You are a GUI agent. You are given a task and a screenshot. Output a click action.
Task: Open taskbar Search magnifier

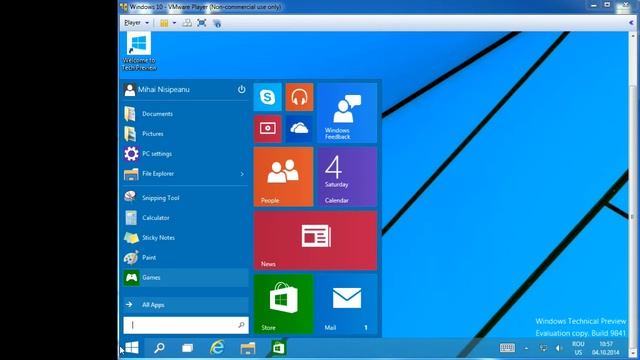tap(159, 348)
